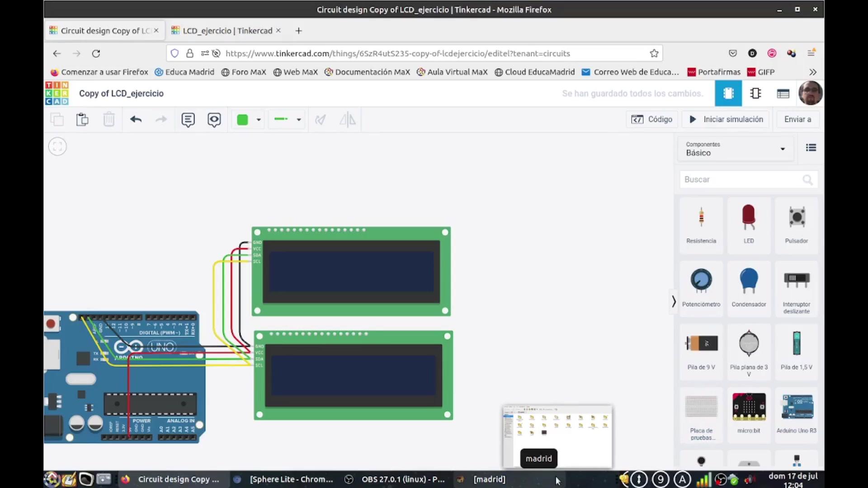
Task: Click the Buscar component search field
Action: [x=741, y=179]
